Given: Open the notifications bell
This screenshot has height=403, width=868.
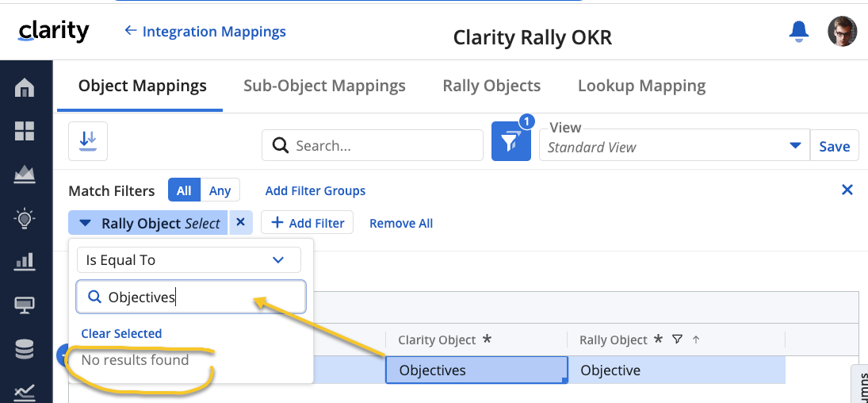Looking at the screenshot, I should [x=799, y=32].
